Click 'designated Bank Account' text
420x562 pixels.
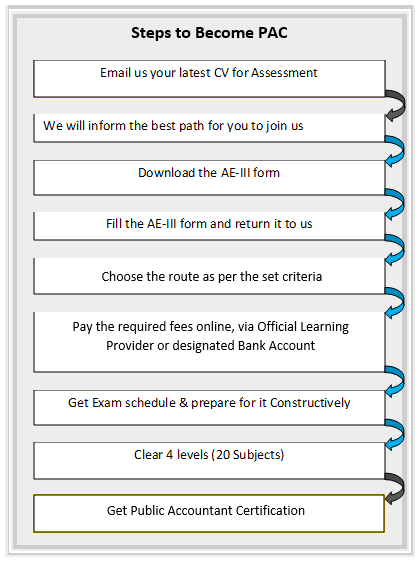click(244, 346)
